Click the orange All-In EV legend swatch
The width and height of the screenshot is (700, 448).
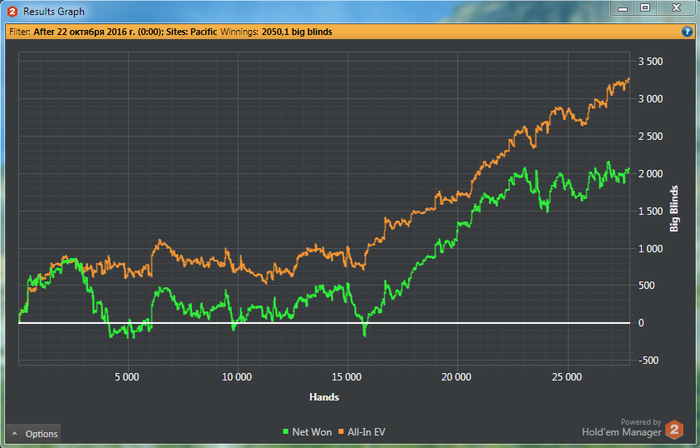[341, 432]
